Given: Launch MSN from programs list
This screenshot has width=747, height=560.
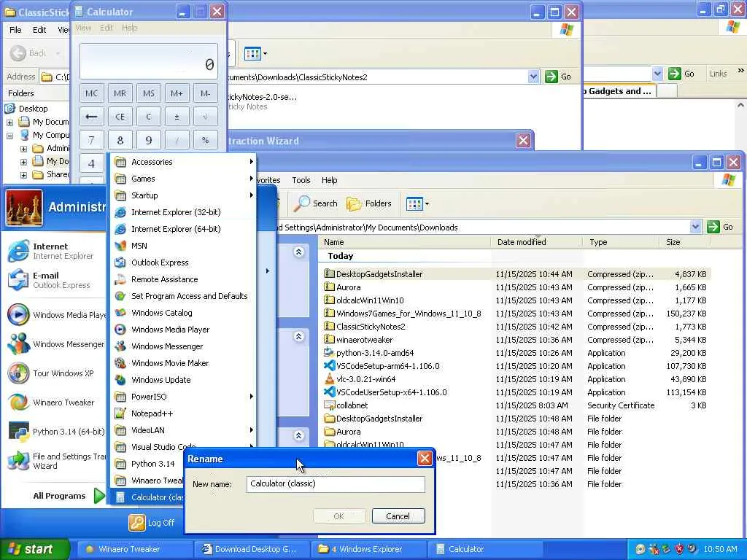Looking at the screenshot, I should click(x=183, y=246).
